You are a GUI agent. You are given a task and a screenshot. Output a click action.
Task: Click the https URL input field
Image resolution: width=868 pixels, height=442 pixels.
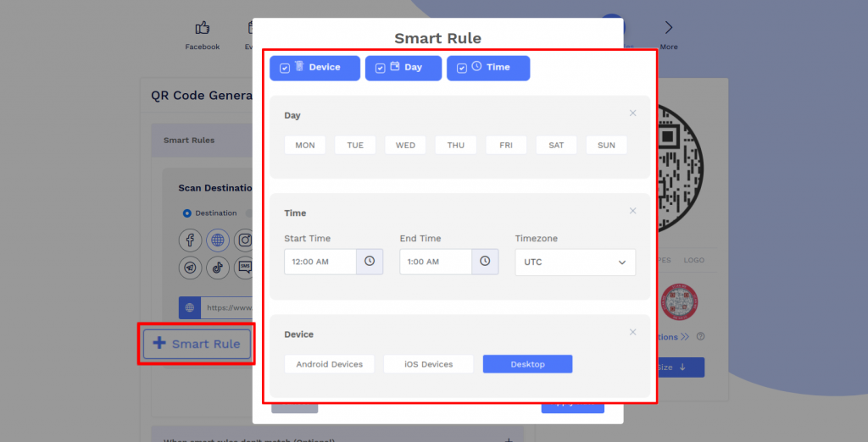227,307
